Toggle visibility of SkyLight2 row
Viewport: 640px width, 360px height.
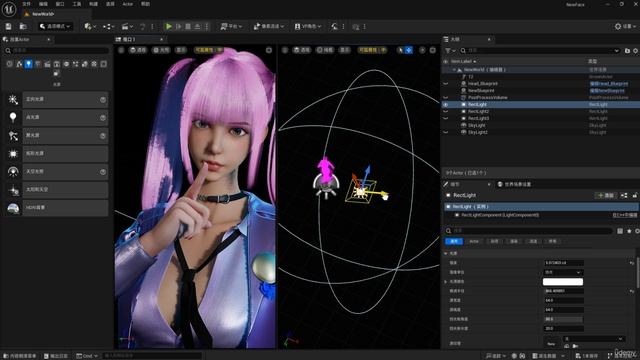click(446, 132)
